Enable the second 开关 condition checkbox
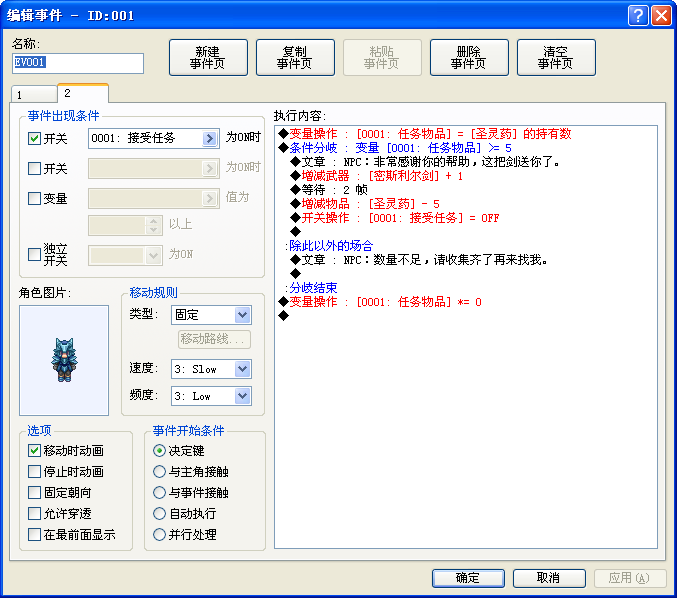The image size is (677, 598). tap(34, 168)
